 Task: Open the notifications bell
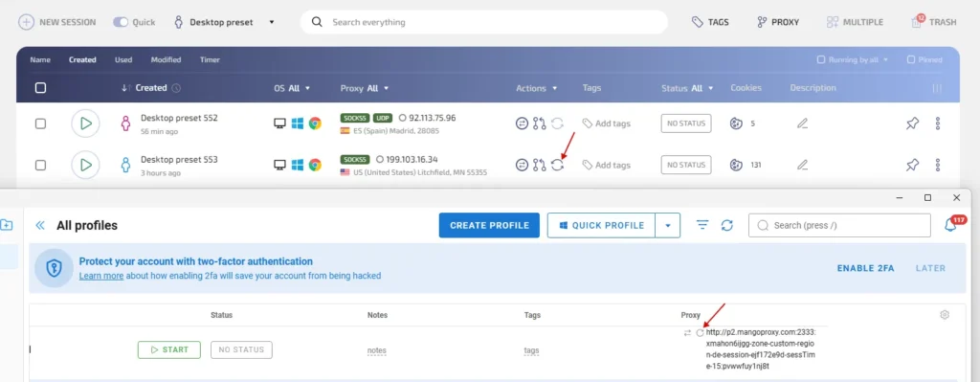(x=950, y=226)
